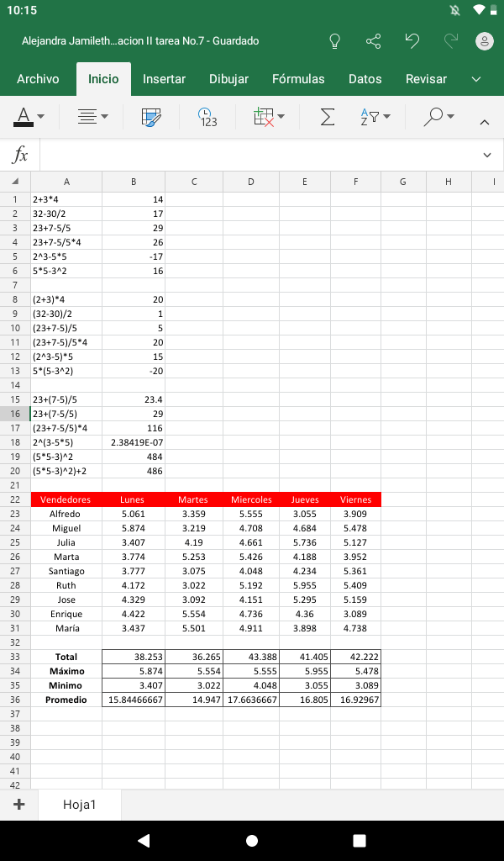Image resolution: width=504 pixels, height=861 pixels.
Task: Open the Archivo tab
Action: point(38,79)
